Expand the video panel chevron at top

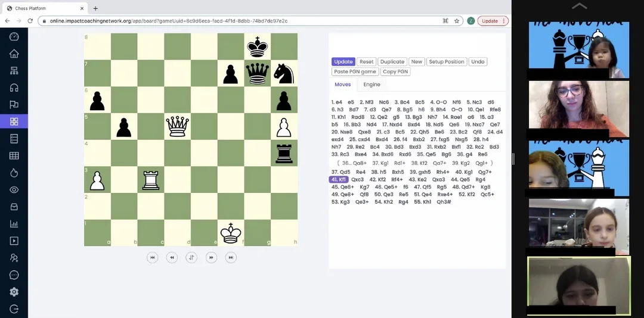click(x=579, y=6)
